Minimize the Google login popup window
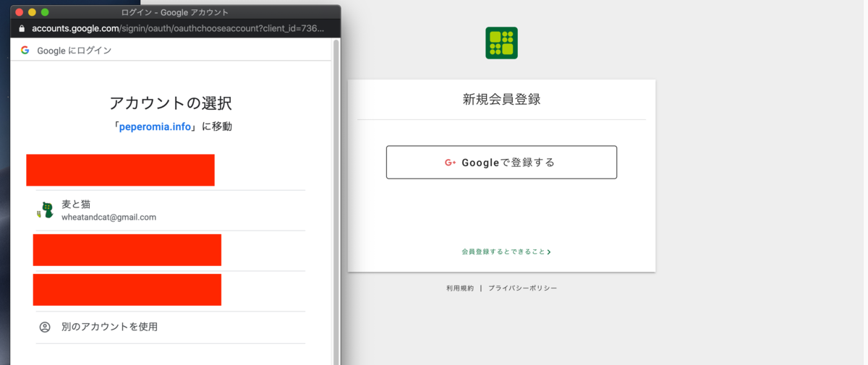 tap(32, 12)
